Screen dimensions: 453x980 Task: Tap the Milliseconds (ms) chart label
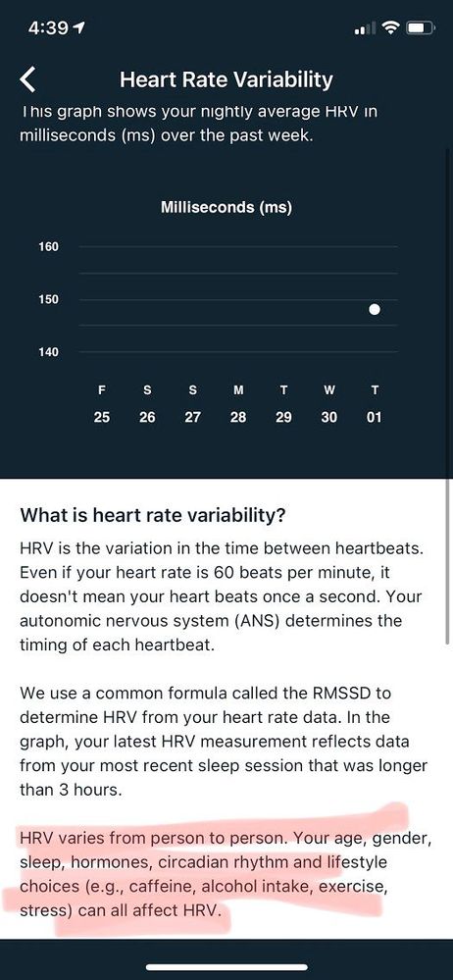[226, 207]
